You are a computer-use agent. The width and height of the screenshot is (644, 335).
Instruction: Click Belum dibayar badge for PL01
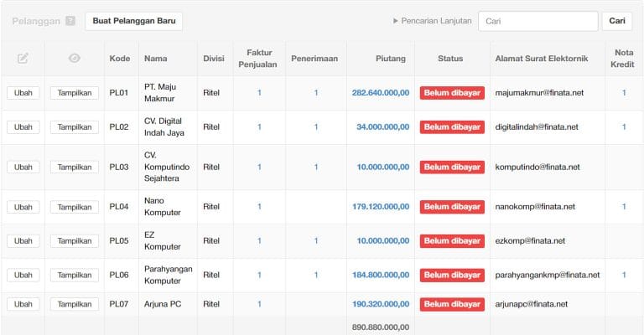pos(452,93)
